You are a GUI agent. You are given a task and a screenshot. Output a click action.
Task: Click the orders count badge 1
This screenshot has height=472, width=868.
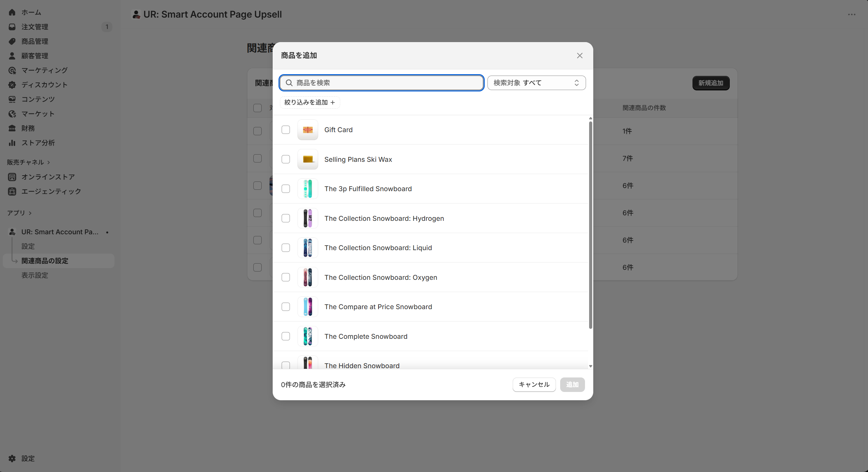pyautogui.click(x=107, y=27)
